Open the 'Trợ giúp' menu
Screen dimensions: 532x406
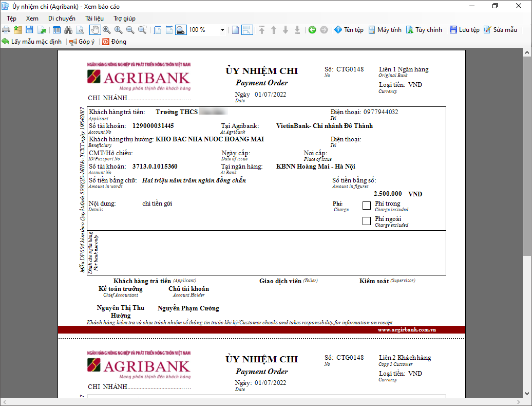point(124,18)
